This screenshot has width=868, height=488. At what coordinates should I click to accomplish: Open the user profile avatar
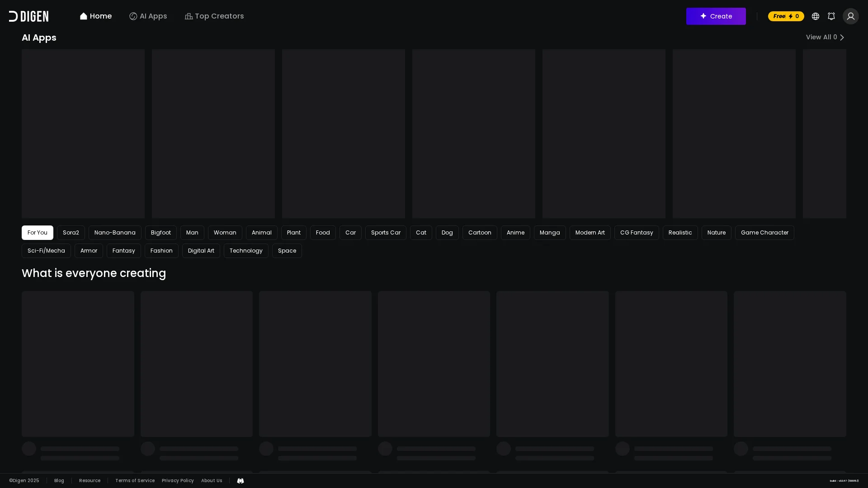(x=850, y=16)
